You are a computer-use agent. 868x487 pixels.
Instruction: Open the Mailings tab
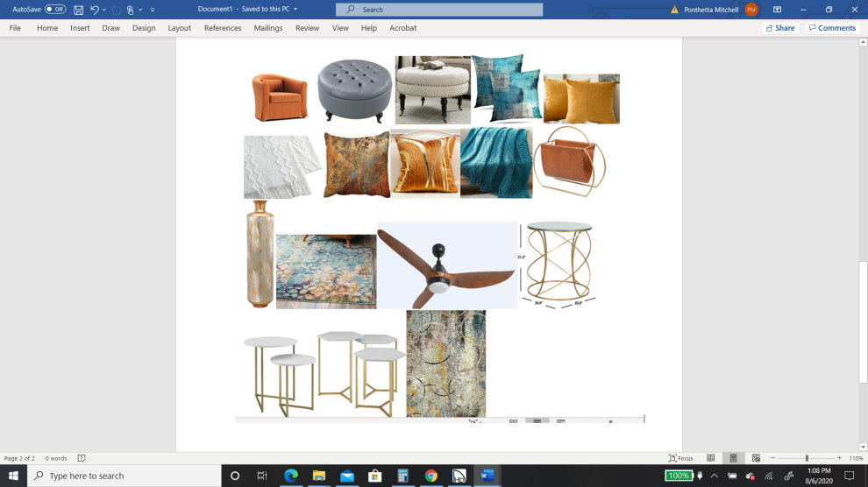click(268, 28)
